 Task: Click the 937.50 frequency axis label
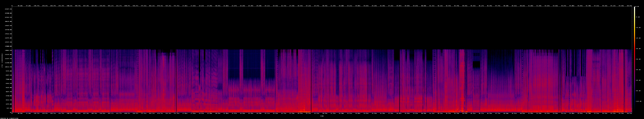click(9, 108)
